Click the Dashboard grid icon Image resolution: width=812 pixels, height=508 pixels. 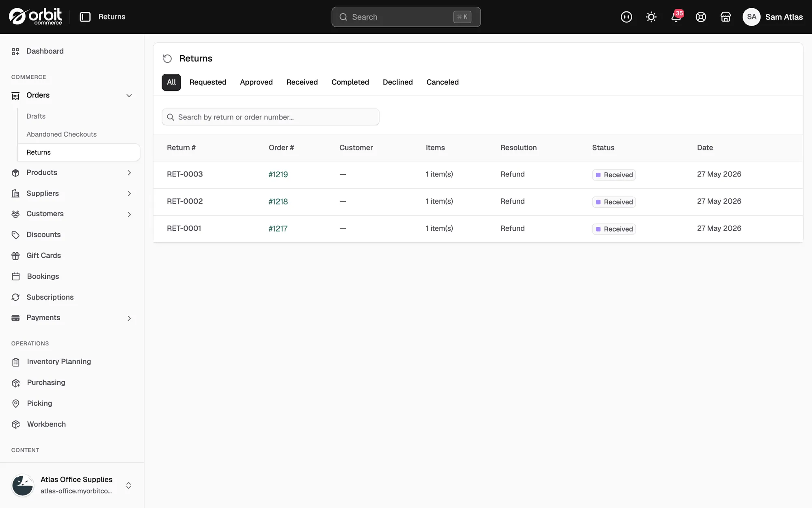[15, 51]
